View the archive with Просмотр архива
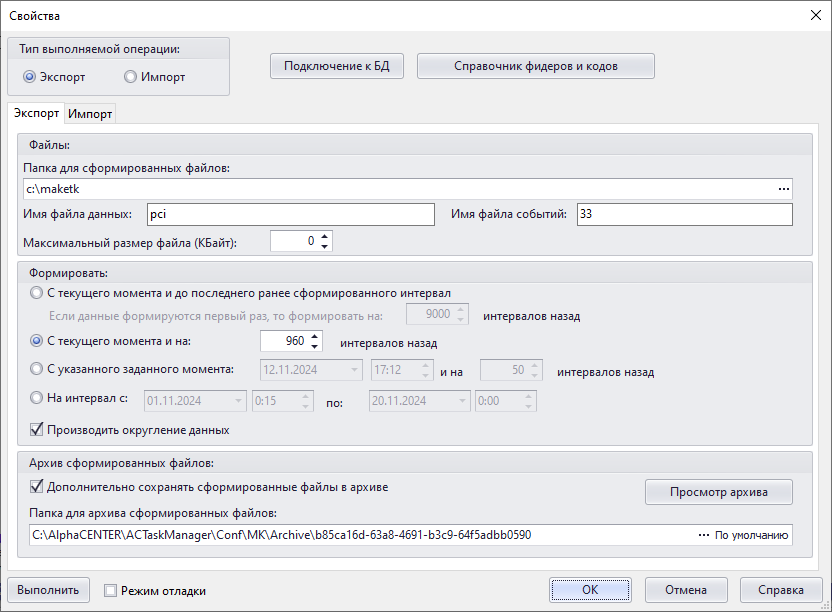The image size is (832, 612). (x=718, y=491)
